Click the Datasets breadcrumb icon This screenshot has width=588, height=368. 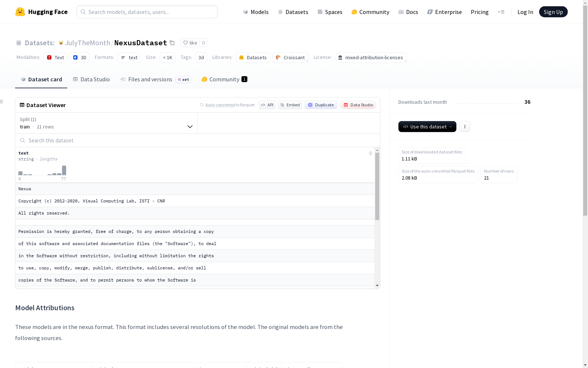click(x=19, y=43)
